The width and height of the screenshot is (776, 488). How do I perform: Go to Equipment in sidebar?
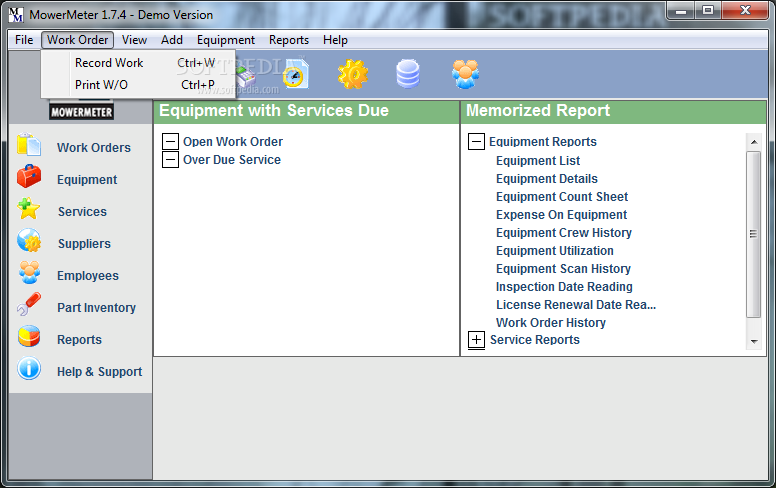(x=87, y=180)
